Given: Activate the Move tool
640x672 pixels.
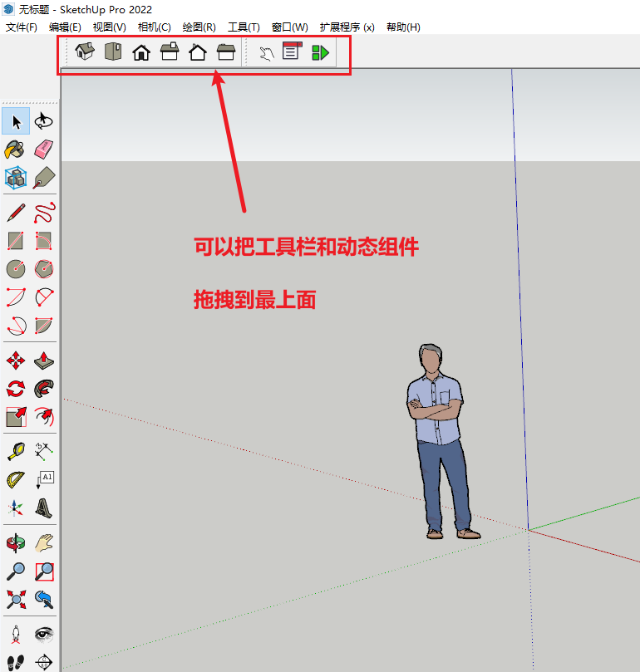Looking at the screenshot, I should click(x=16, y=361).
